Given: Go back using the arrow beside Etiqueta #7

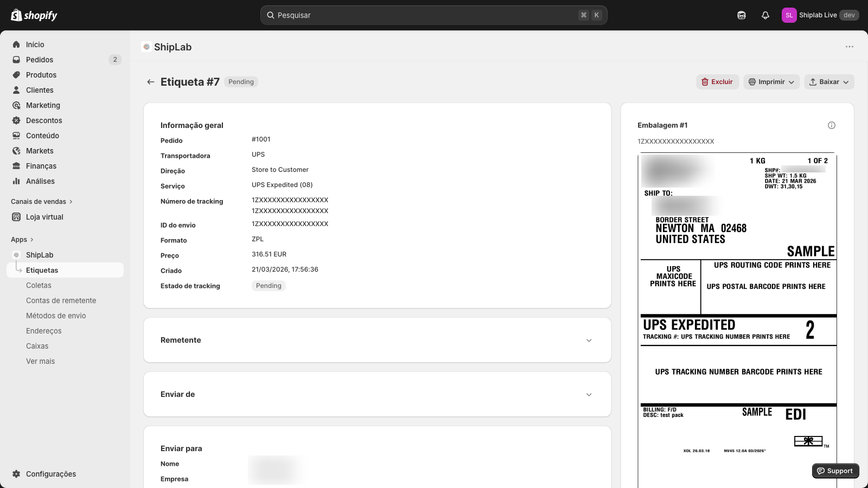Looking at the screenshot, I should [x=151, y=82].
